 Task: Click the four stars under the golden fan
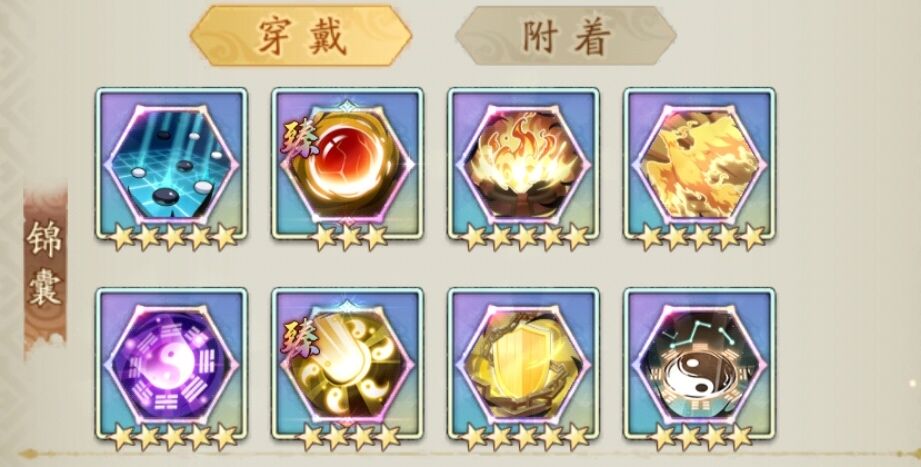pos(349,436)
